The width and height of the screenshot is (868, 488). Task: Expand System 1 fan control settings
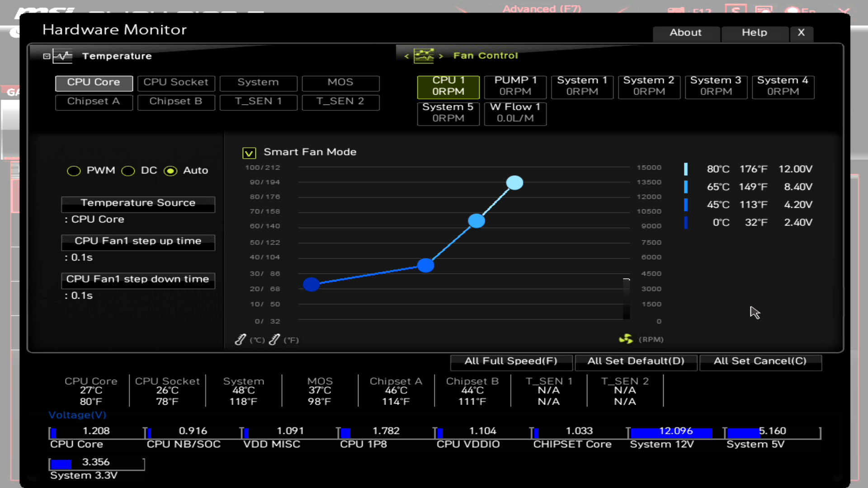pyautogui.click(x=582, y=85)
